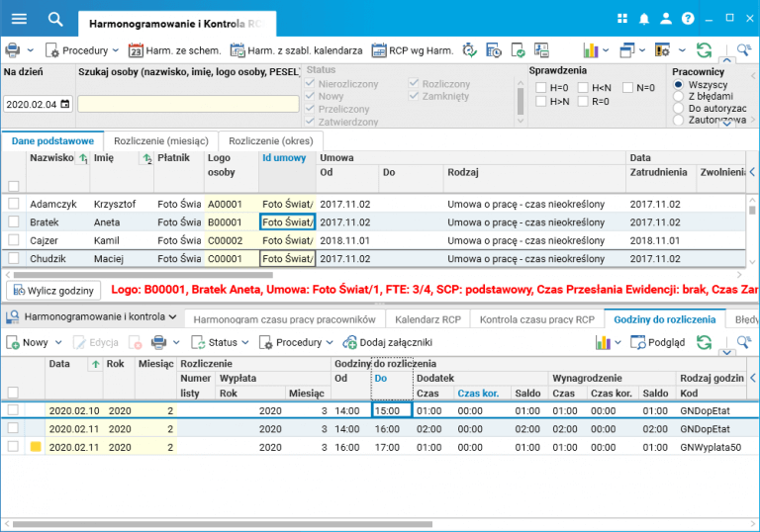Click the top toolbar bar chart icon
The width and height of the screenshot is (760, 532).
[591, 49]
